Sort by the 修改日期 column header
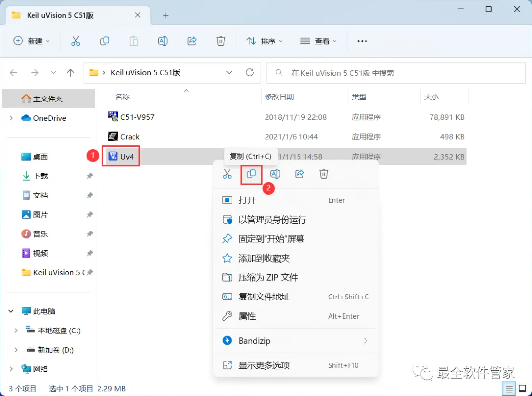This screenshot has width=532, height=396. 279,97
